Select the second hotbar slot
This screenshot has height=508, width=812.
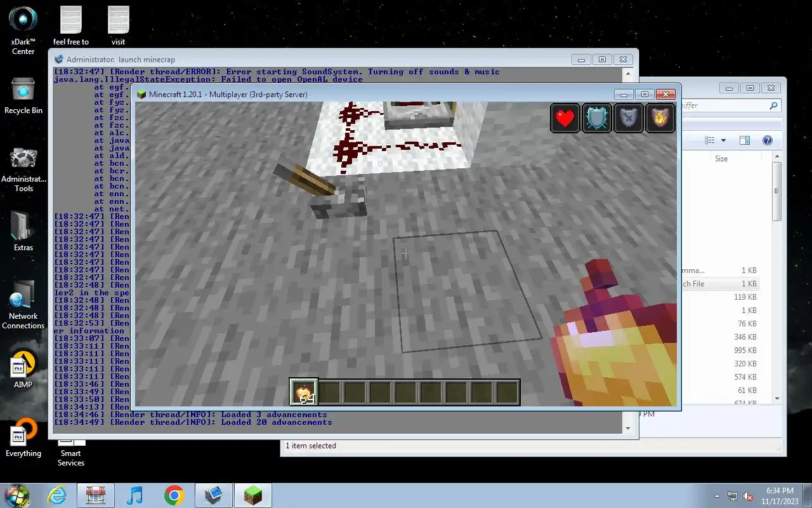pos(329,392)
